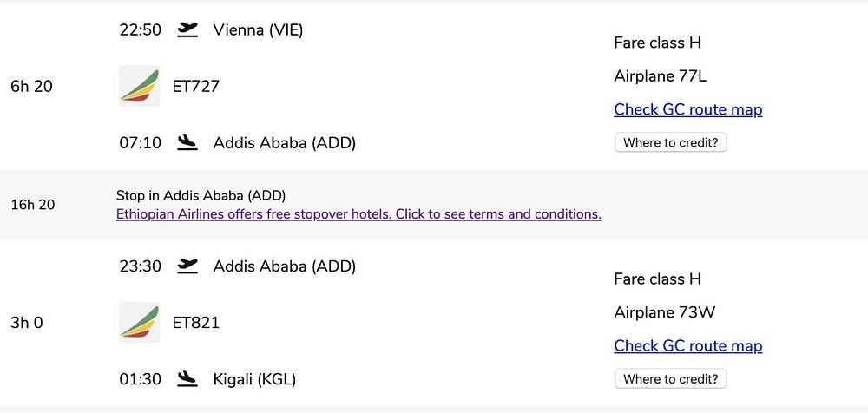Viewport: 868px width, 413px height.
Task: Click the 16h 20 stopover duration
Action: pyautogui.click(x=32, y=205)
